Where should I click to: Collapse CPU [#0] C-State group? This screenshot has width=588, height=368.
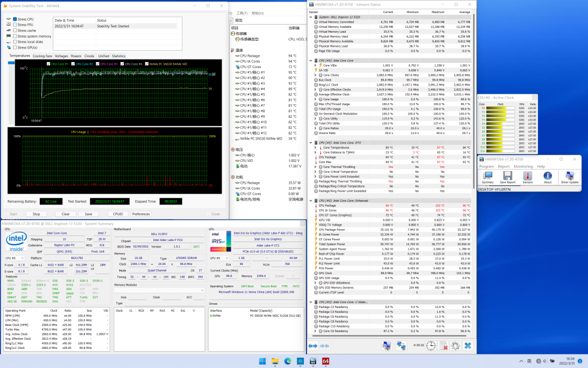point(311,302)
